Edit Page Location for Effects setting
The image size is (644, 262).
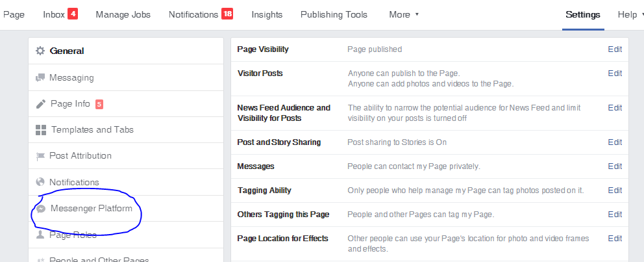coord(615,239)
